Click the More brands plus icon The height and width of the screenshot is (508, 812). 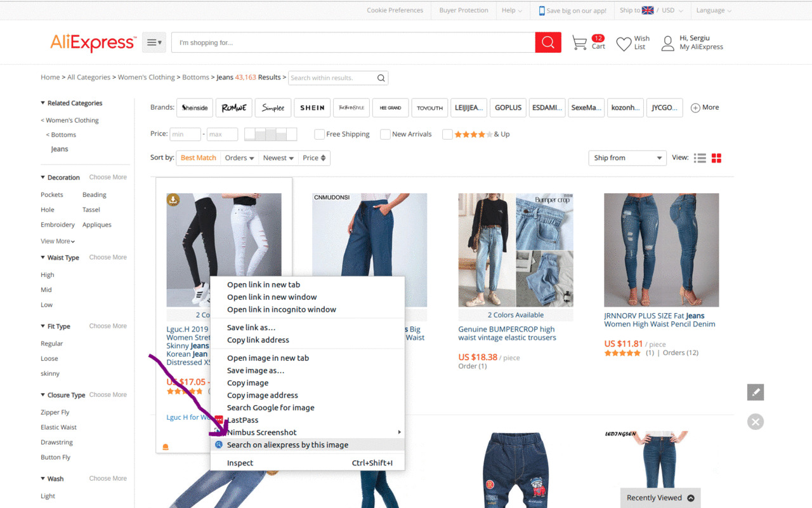pos(695,108)
